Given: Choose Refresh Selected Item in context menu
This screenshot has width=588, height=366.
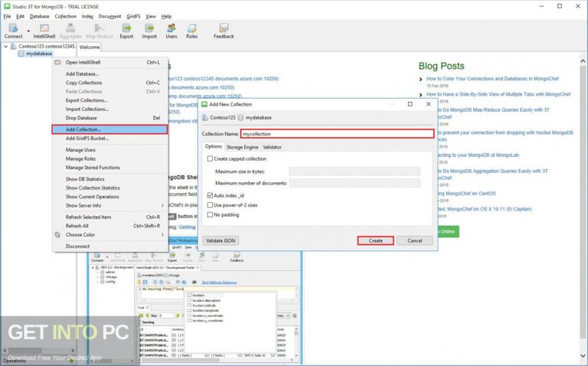Looking at the screenshot, I should (110, 217).
